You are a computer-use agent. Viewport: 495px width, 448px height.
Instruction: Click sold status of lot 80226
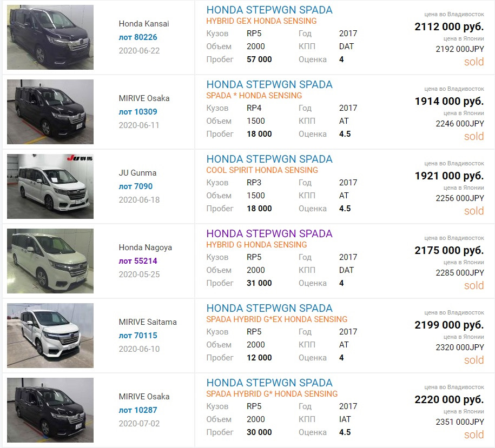pyautogui.click(x=474, y=62)
